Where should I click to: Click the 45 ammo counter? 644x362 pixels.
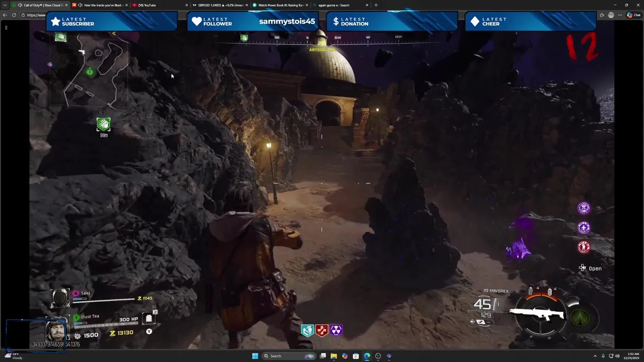coord(483,304)
